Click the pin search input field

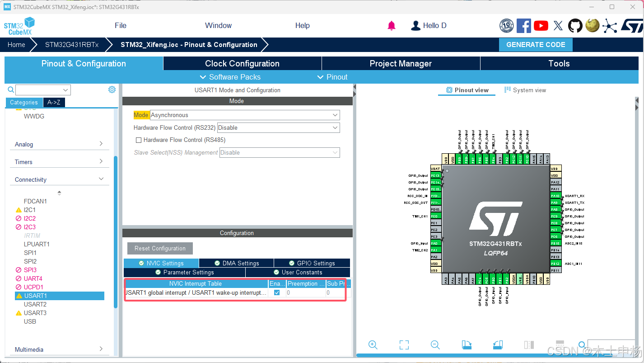click(x=611, y=345)
